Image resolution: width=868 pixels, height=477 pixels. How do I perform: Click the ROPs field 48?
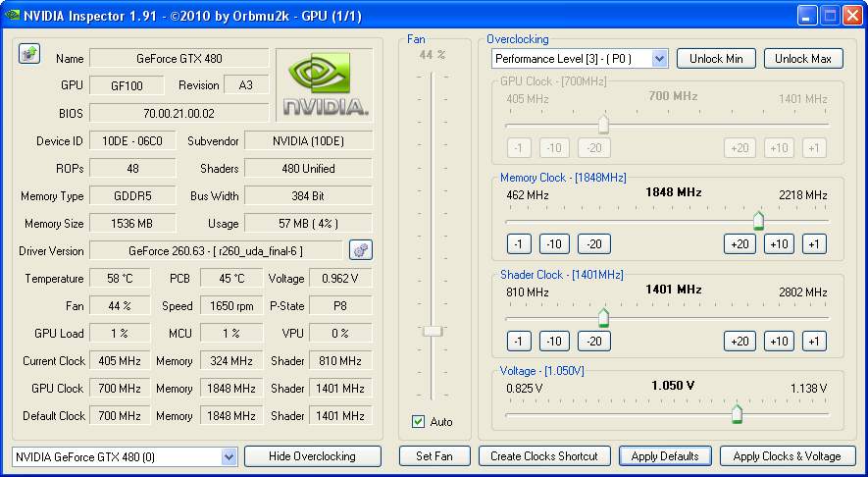coord(132,169)
